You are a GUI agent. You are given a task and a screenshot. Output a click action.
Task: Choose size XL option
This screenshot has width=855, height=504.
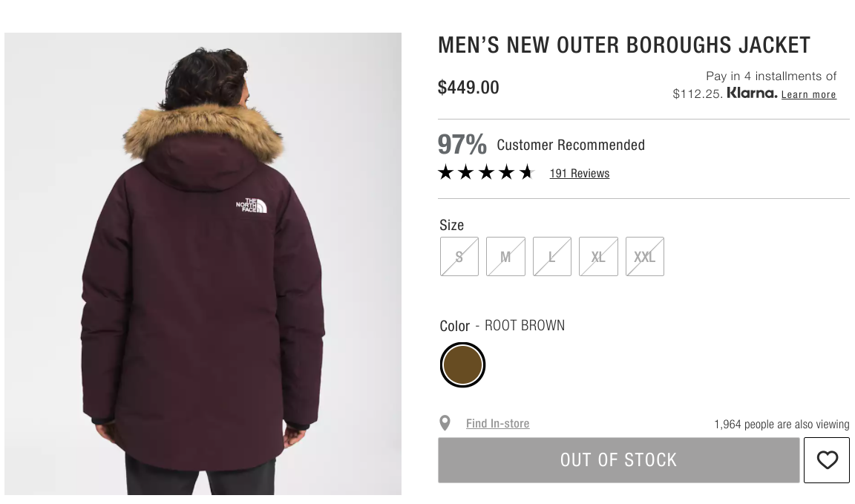point(598,256)
